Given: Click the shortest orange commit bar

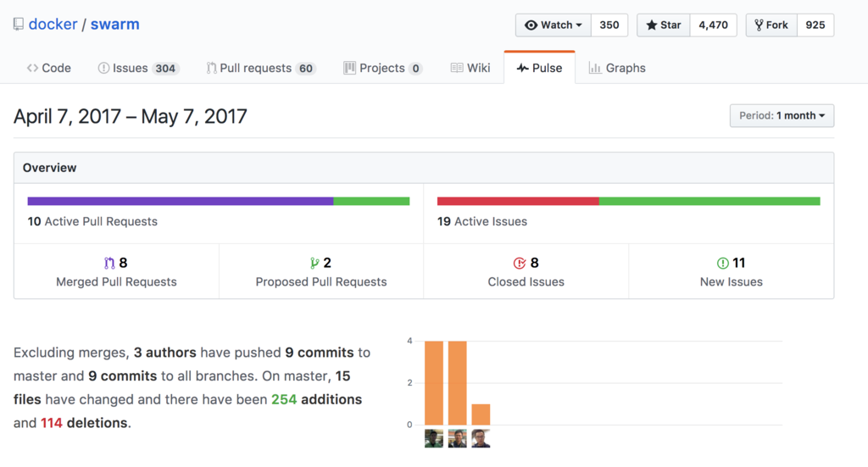Looking at the screenshot, I should tap(481, 414).
